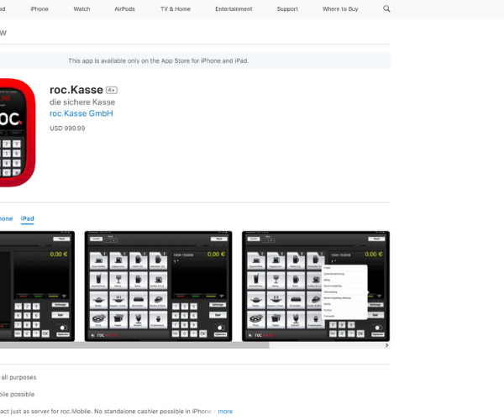504x420 pixels.
Task: Open the roc.Kasse GmbH developer link
Action: (81, 113)
